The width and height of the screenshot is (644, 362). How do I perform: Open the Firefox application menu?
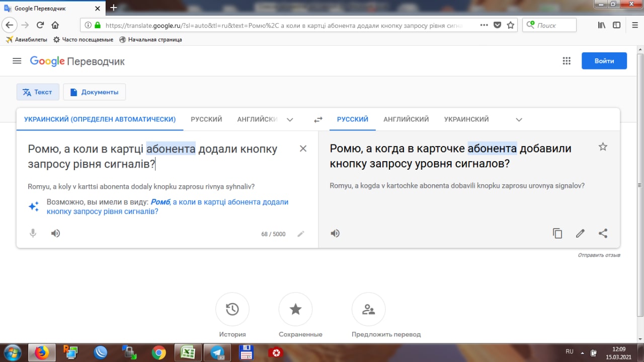click(x=635, y=25)
